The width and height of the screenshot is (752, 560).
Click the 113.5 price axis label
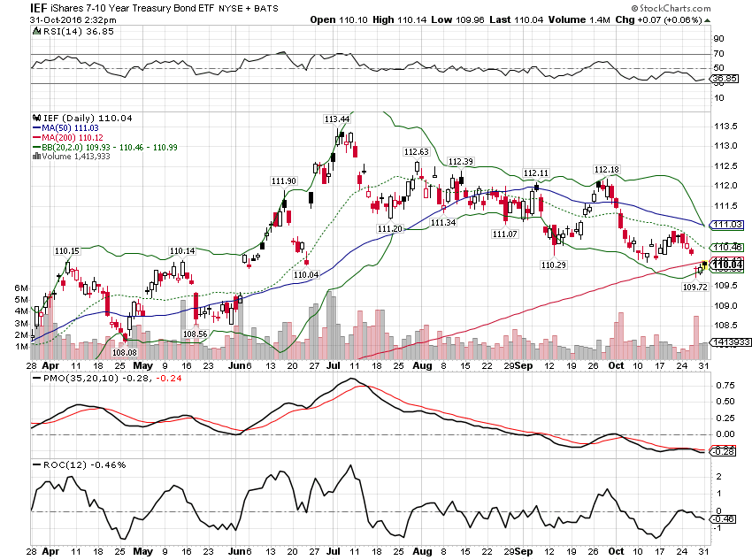(x=725, y=127)
